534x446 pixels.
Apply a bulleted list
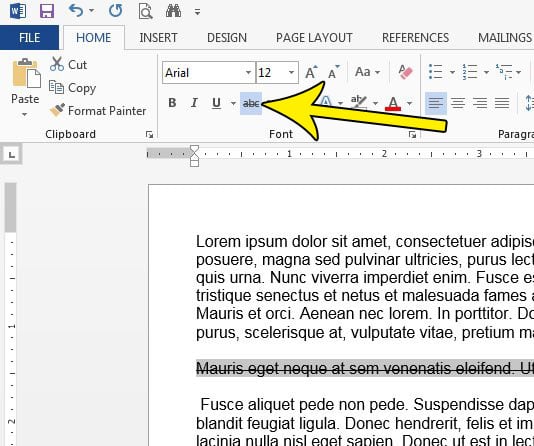pos(436,72)
